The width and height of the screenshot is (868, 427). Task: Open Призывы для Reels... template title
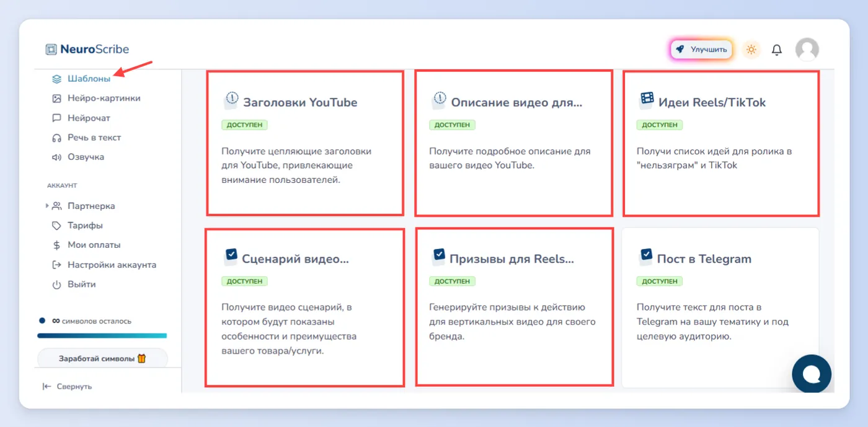tap(512, 259)
